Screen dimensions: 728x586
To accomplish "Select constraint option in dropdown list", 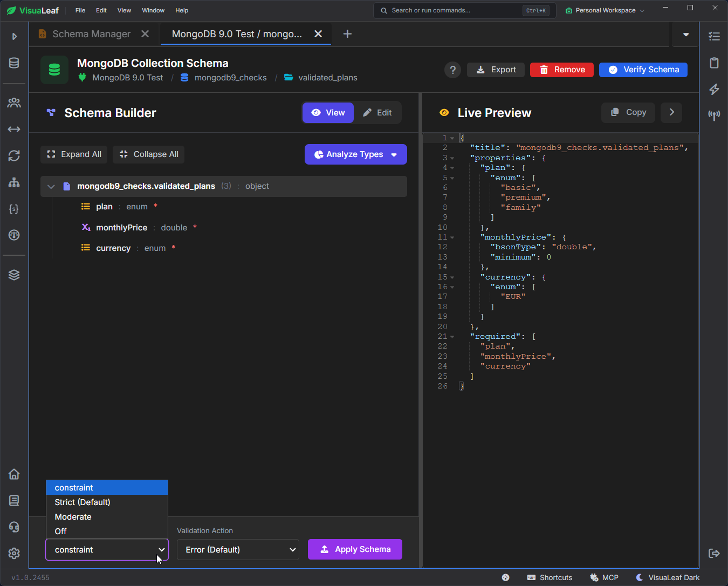I will (x=107, y=488).
